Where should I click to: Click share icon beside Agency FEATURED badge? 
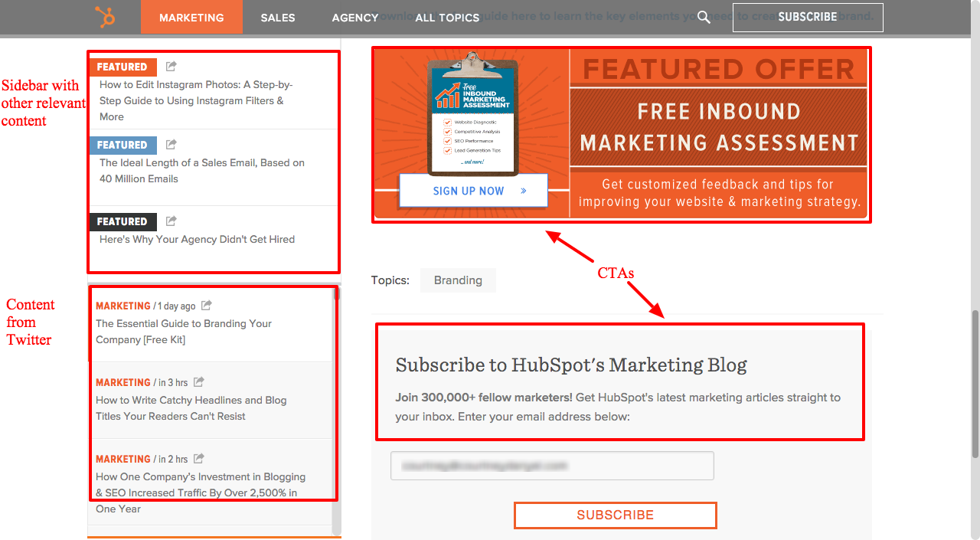[171, 221]
